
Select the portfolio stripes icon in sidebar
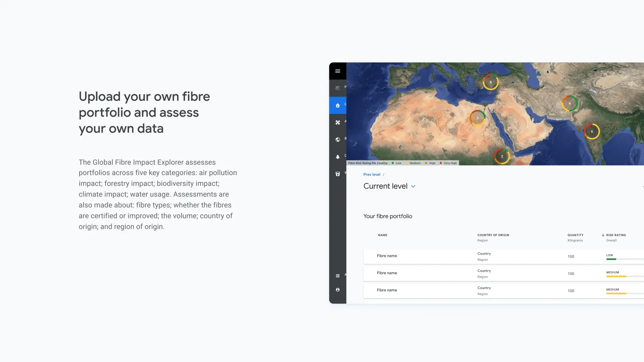pos(338,87)
